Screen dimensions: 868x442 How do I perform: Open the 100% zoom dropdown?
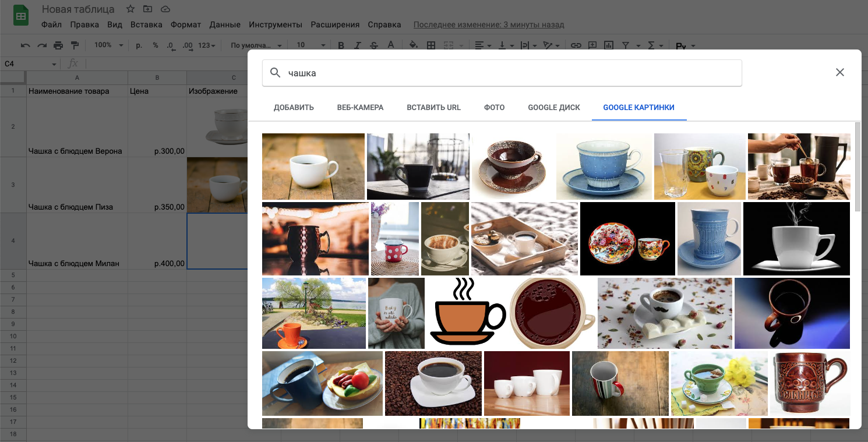click(x=109, y=45)
